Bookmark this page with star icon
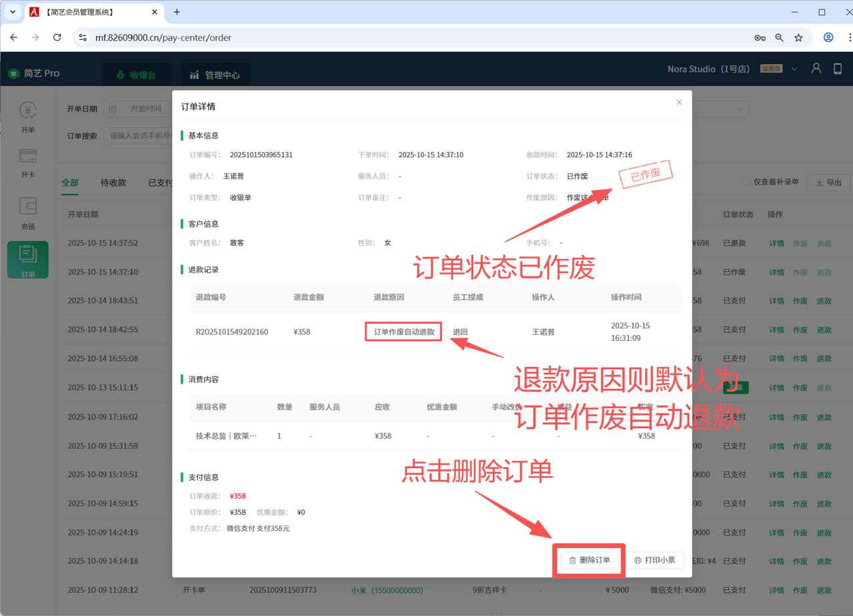853x616 pixels. pyautogui.click(x=798, y=38)
